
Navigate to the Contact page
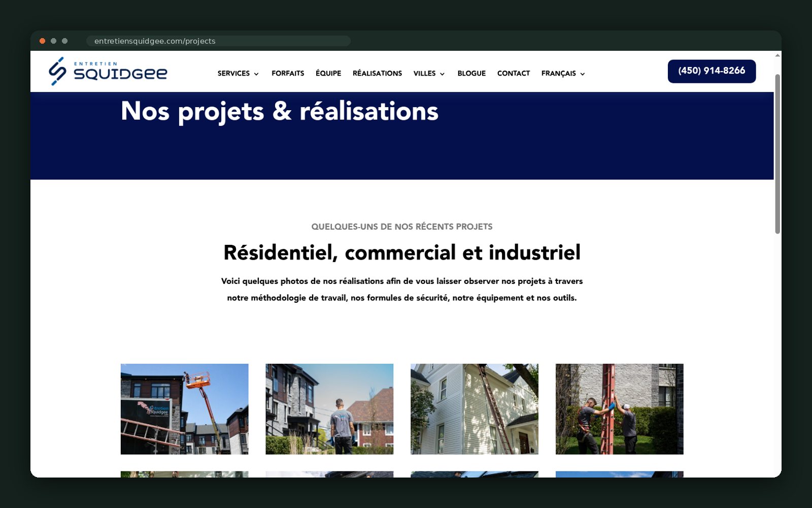514,73
